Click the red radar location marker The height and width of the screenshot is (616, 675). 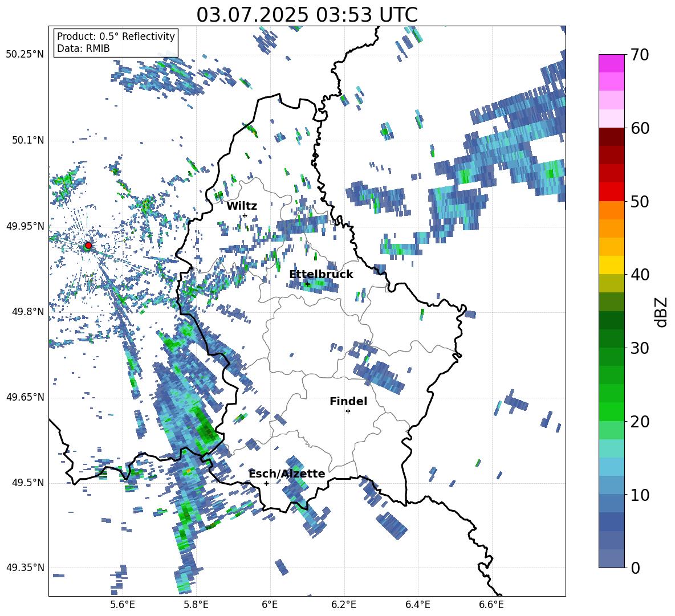coord(88,246)
